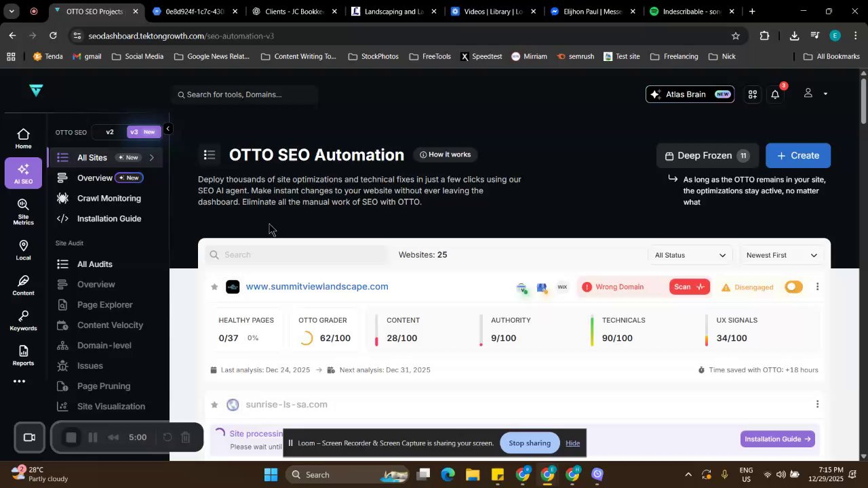868x488 pixels.
Task: Collapse the OTTO SEO side panel arrow
Action: [x=167, y=129]
